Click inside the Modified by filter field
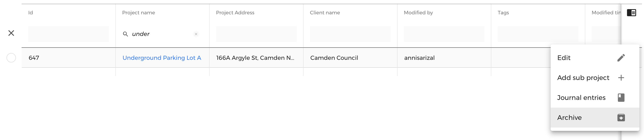This screenshot has width=644, height=140. pyautogui.click(x=444, y=34)
